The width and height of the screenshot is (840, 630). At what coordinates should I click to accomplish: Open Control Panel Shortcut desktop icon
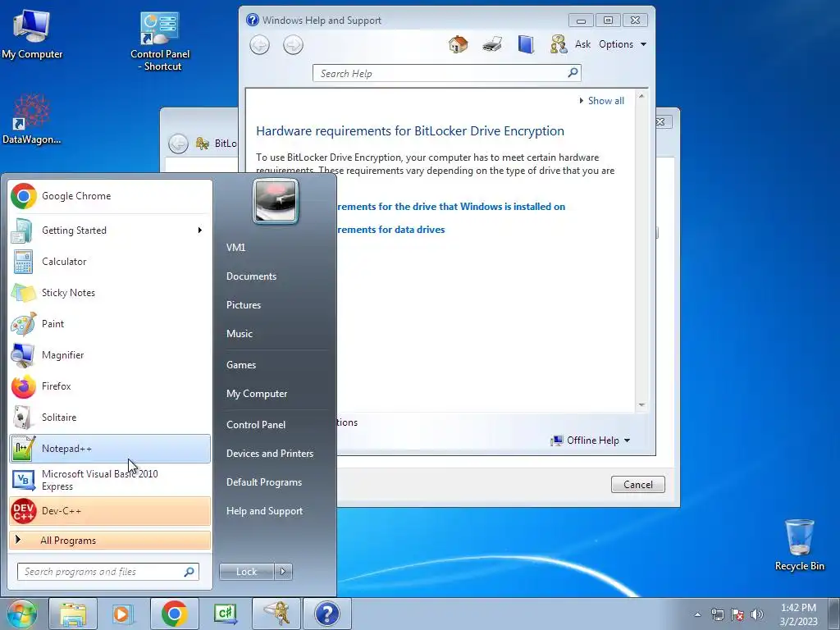tap(160, 42)
